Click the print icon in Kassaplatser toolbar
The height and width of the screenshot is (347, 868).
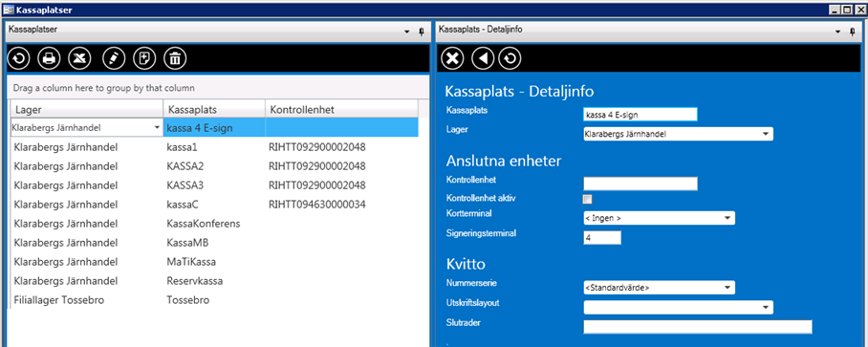tap(49, 58)
